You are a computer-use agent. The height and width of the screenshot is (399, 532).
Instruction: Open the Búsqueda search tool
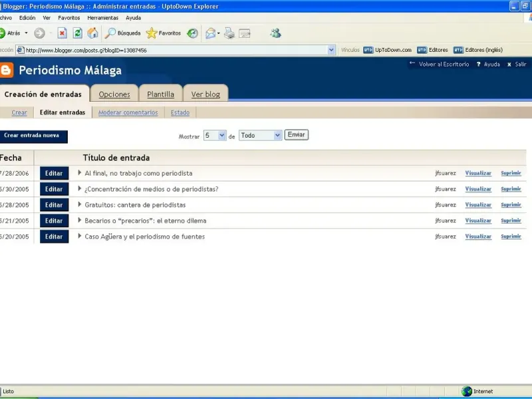pos(123,33)
